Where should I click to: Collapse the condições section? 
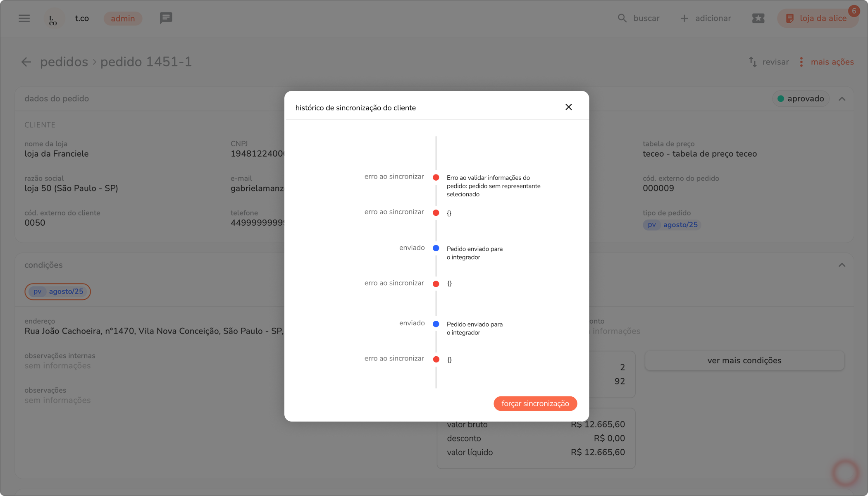[842, 265]
